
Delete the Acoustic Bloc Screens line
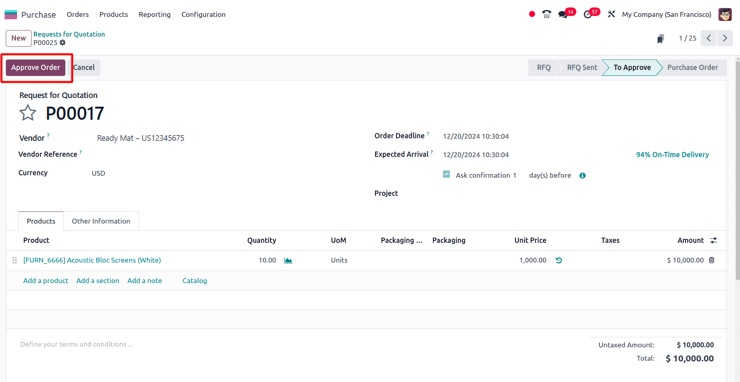(712, 260)
